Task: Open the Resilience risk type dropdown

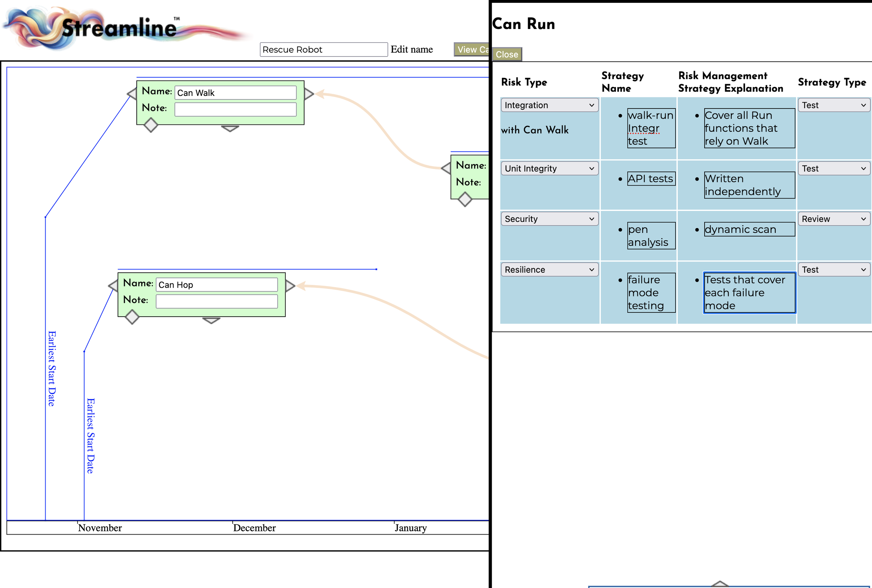Action: [549, 270]
